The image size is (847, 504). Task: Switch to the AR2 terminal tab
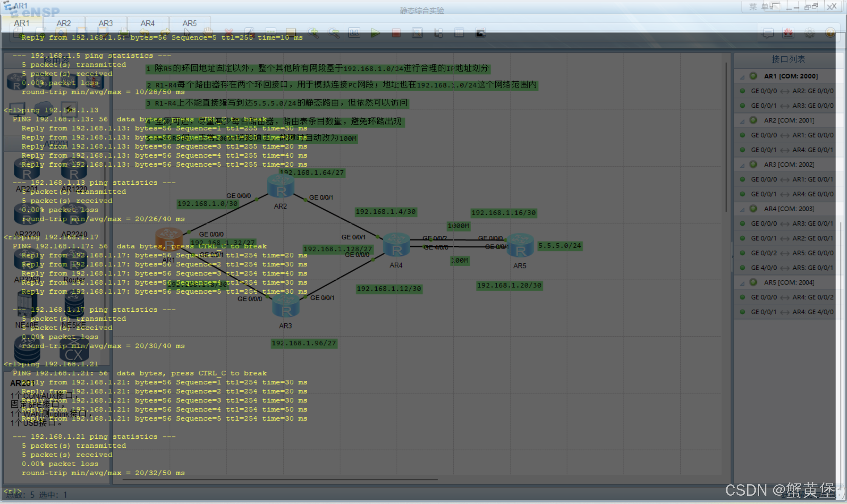tap(64, 23)
